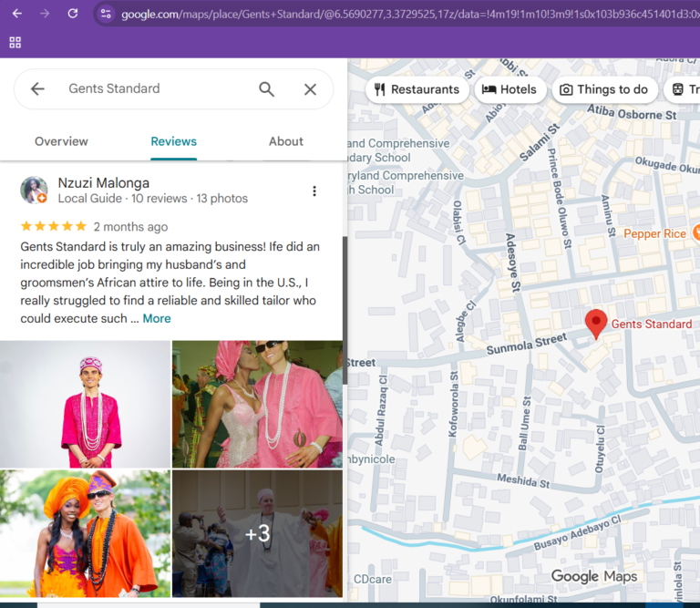Viewport: 700px width, 608px height.
Task: Click the browser forward arrow
Action: pyautogui.click(x=45, y=14)
